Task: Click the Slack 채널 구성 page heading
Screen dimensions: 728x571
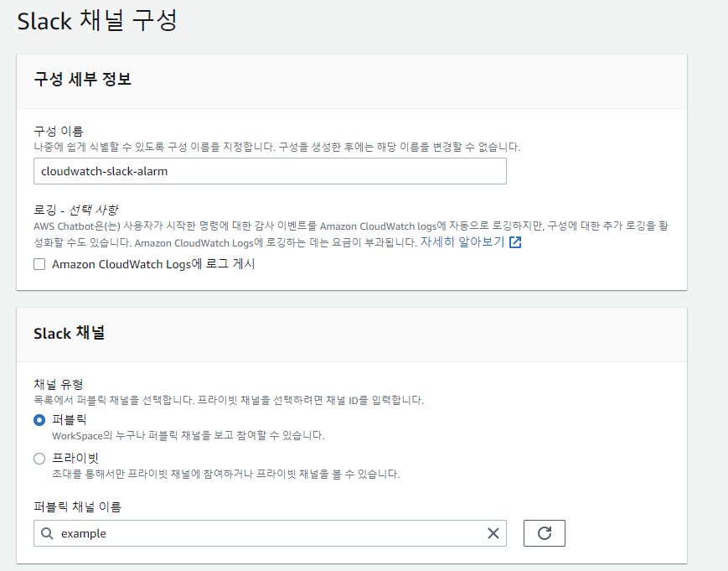Action: (x=97, y=21)
